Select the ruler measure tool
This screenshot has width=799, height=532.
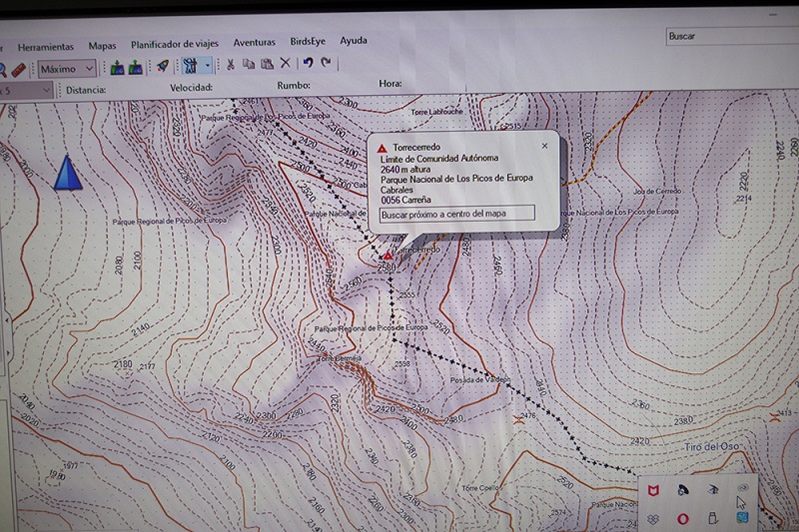18,70
